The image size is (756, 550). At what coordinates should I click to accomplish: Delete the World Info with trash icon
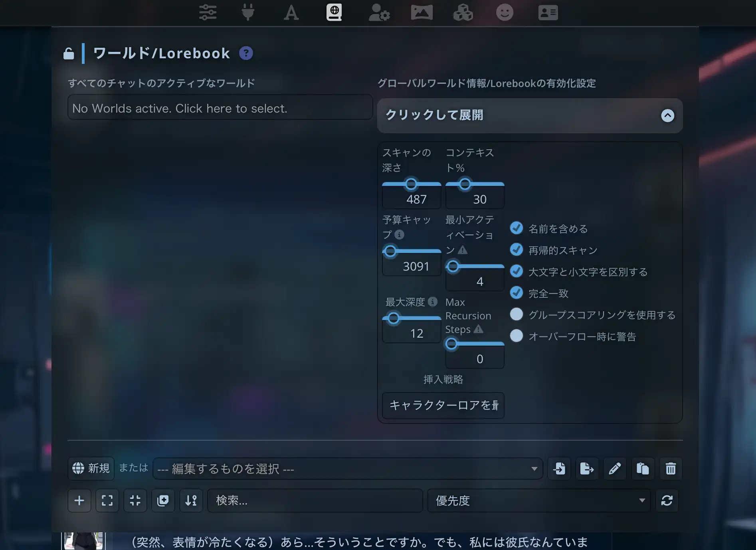pos(670,469)
